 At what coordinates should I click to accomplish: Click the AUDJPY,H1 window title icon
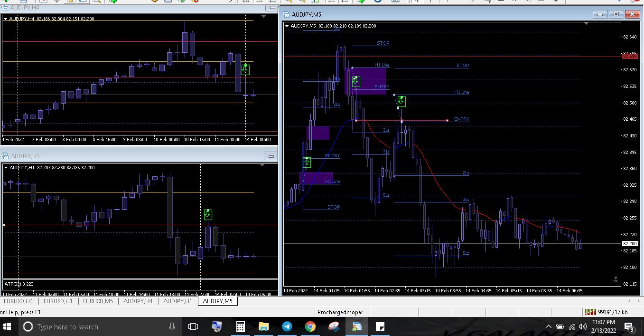point(5,156)
